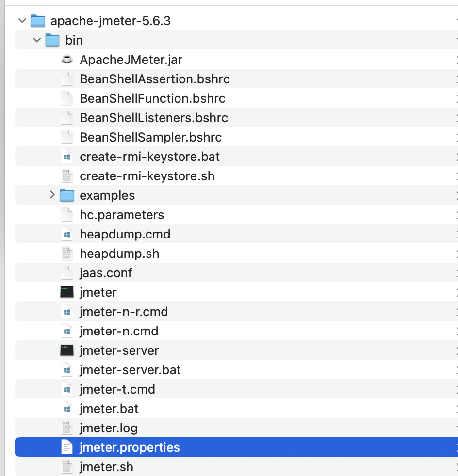Click the jmeter executable terminal icon
The image size is (458, 476).
67,292
